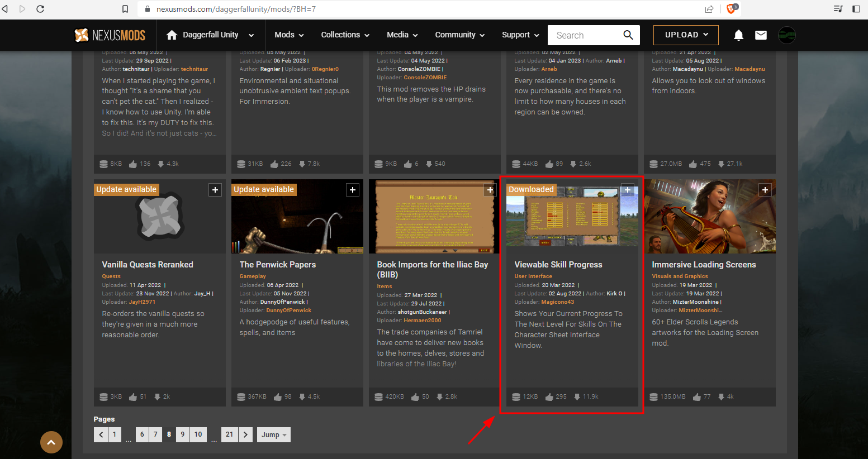Click the Nexus Mods logo
Image resolution: width=868 pixels, height=459 pixels.
click(110, 35)
